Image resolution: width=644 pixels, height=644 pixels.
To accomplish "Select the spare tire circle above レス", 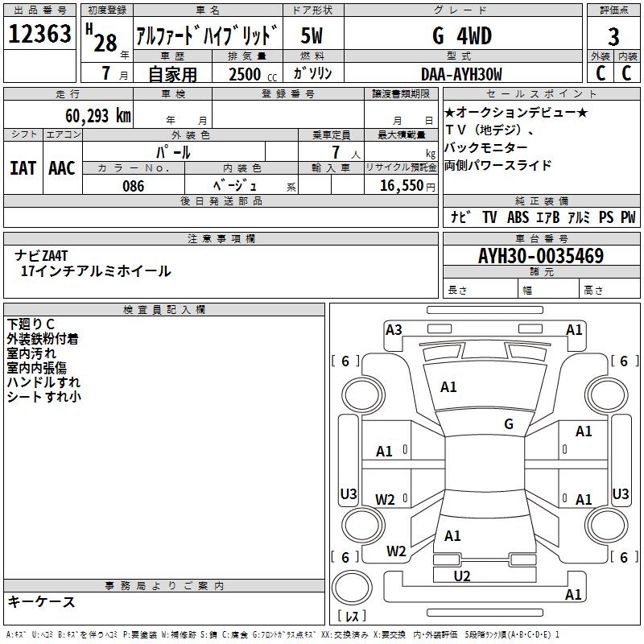I will tap(352, 590).
